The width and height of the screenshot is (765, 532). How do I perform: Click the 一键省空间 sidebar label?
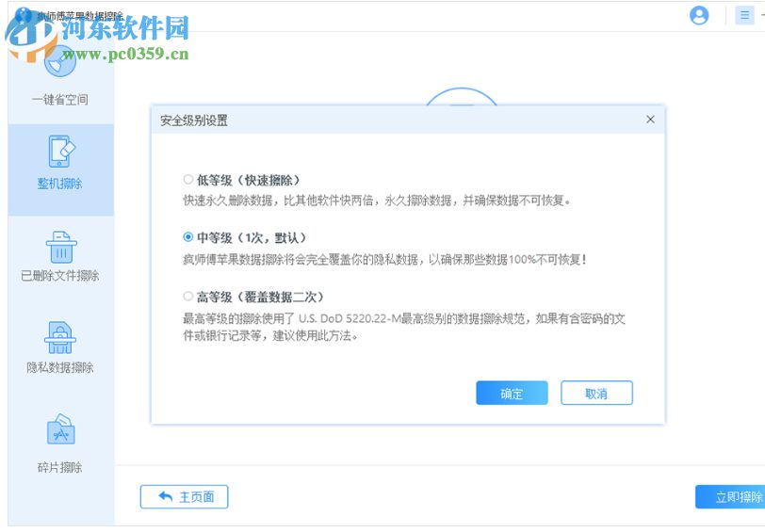60,100
